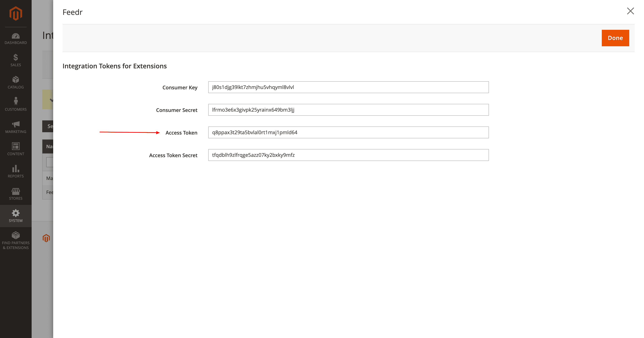Click the Access Token Secret field
Viewport: 644px width, 338px height.
point(348,155)
